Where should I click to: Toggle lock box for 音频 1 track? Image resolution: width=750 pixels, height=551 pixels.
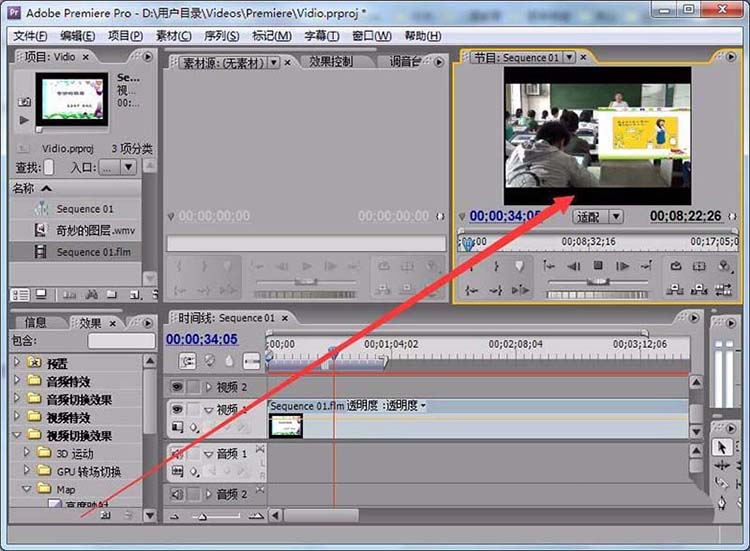point(193,453)
